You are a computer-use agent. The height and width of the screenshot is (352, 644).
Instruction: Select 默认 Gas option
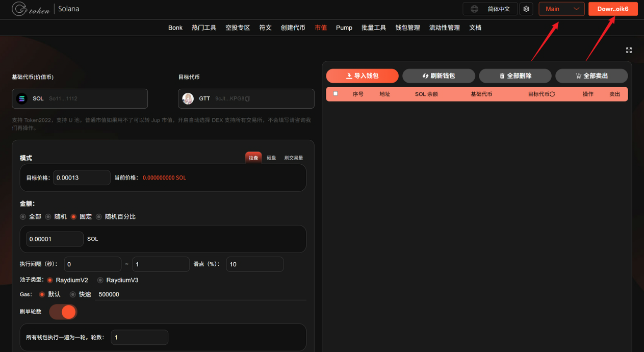click(42, 294)
